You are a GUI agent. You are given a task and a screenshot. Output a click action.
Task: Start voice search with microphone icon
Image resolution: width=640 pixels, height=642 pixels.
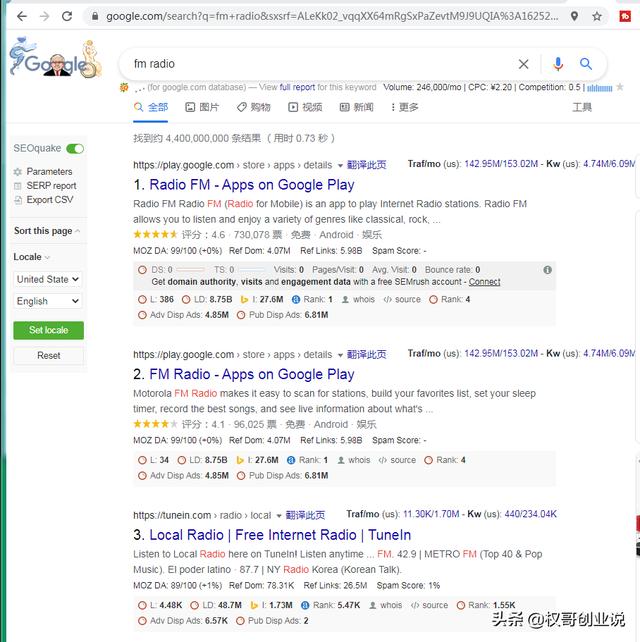pos(558,64)
